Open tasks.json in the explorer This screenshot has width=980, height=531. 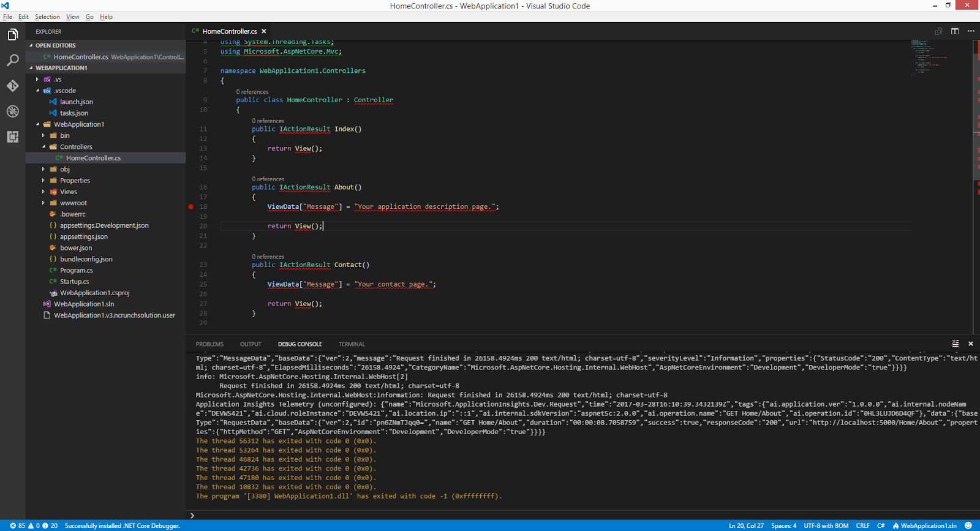pyautogui.click(x=74, y=113)
